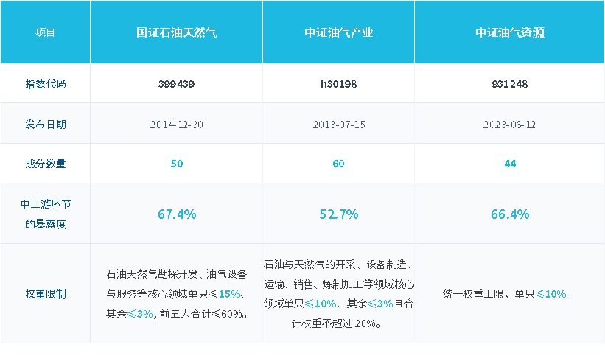This screenshot has width=605, height=364.
Task: Click the 权重限制 row label
Action: [x=46, y=294]
